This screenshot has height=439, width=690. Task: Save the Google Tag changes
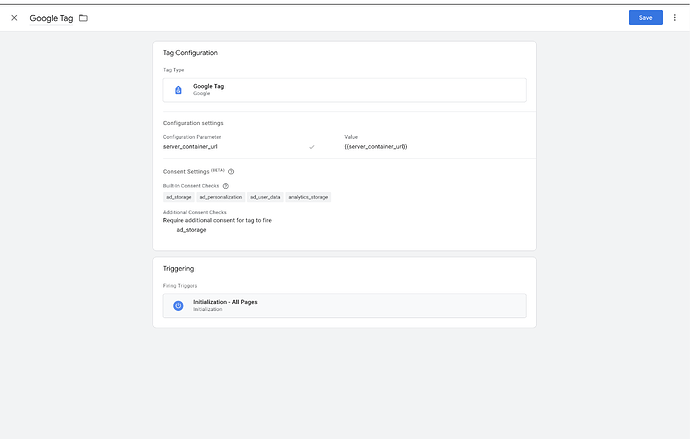[x=645, y=17]
